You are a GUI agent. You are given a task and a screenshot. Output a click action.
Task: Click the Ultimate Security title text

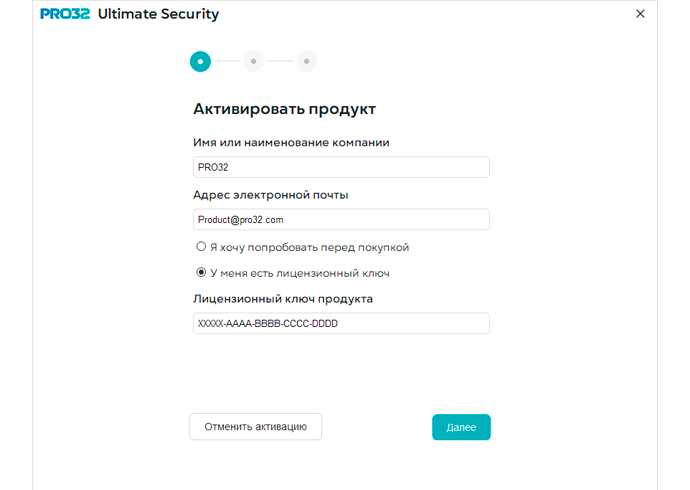coord(158,14)
